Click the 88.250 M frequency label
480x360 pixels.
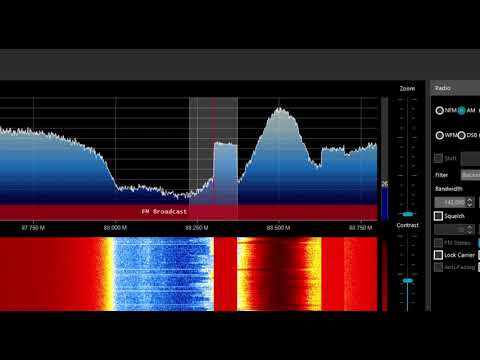point(197,228)
